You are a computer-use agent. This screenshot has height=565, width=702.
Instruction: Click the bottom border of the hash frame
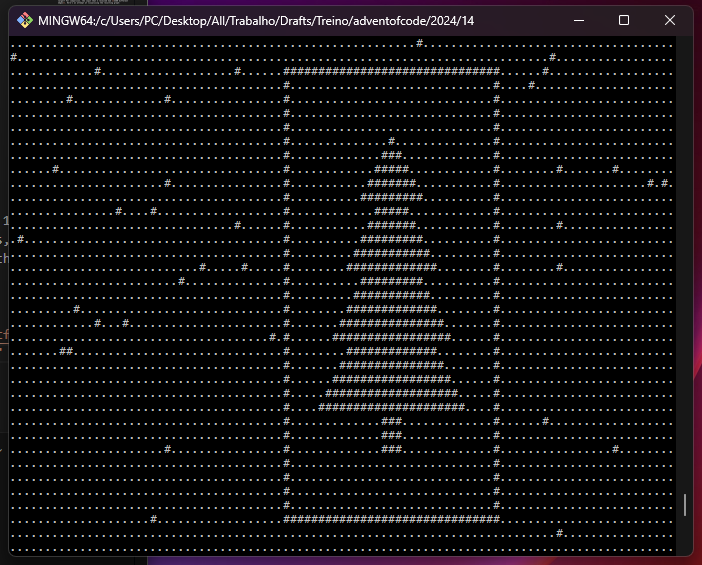point(392,519)
